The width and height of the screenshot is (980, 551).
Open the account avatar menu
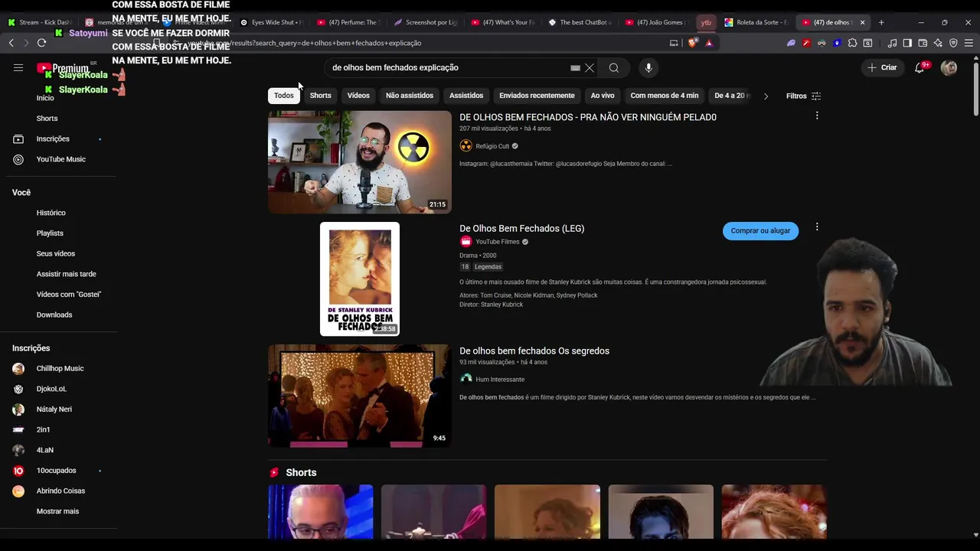point(949,68)
